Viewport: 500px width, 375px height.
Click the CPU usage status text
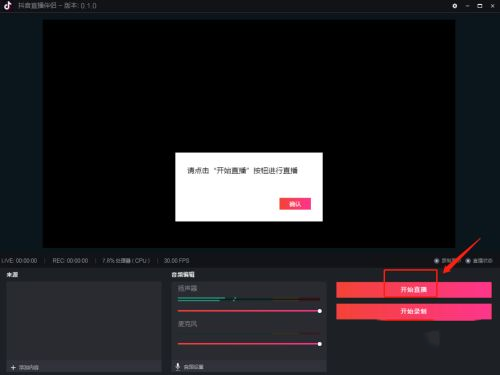126,261
